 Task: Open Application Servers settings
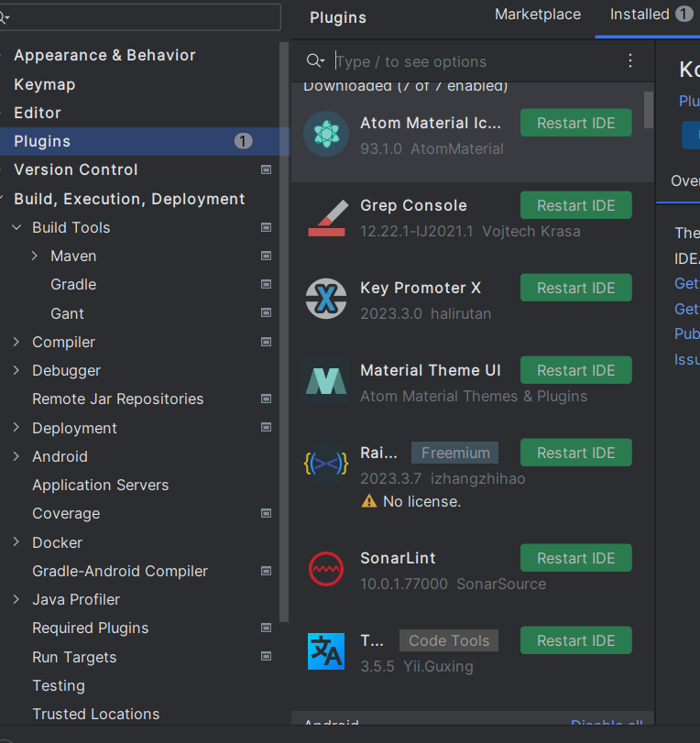[101, 486]
